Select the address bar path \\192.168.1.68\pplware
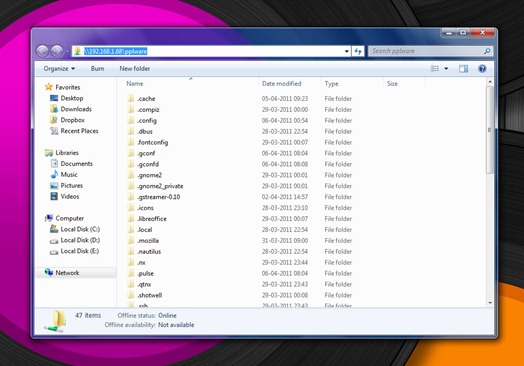The width and height of the screenshot is (524, 366). pos(115,51)
